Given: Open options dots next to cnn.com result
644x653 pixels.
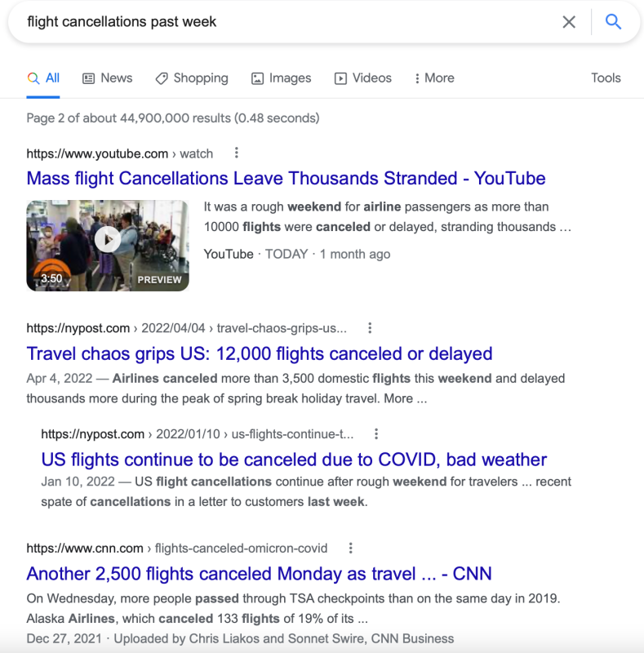Looking at the screenshot, I should (351, 548).
